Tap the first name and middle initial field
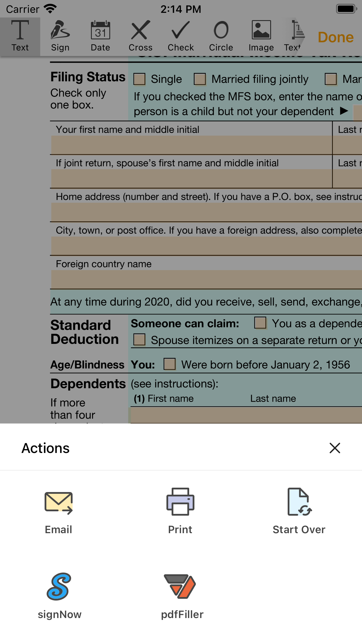Viewport: 362px width, 644px height. point(191,145)
